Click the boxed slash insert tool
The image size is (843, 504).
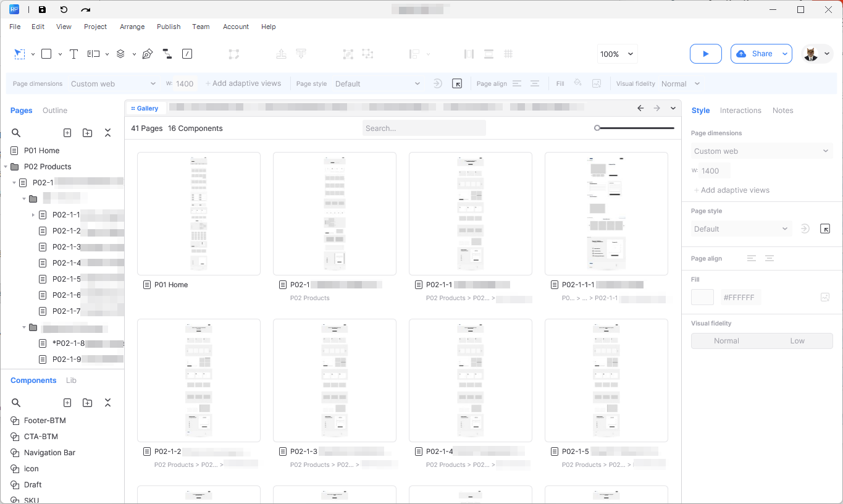187,54
